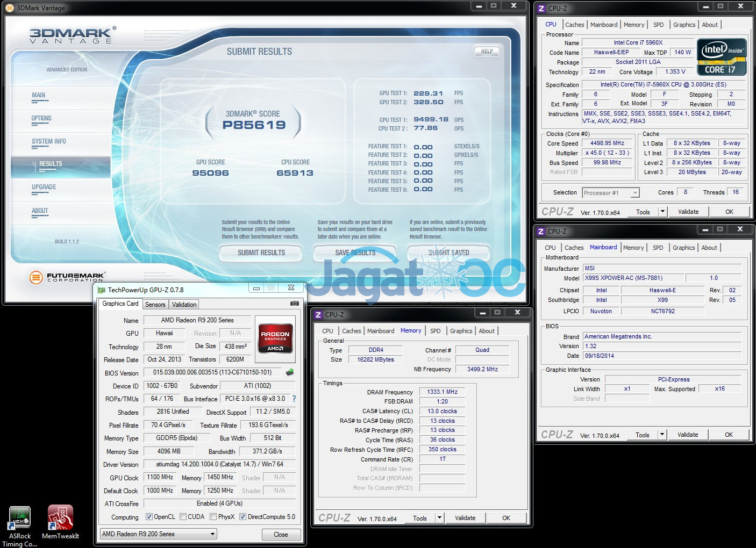Click the GPU-Z screenshot camera icon
756x548 pixels.
(x=294, y=304)
